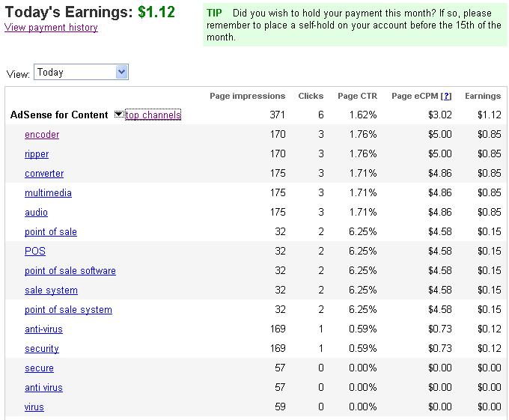Click the View combo box arrow button
This screenshot has width=509, height=420.
click(122, 72)
